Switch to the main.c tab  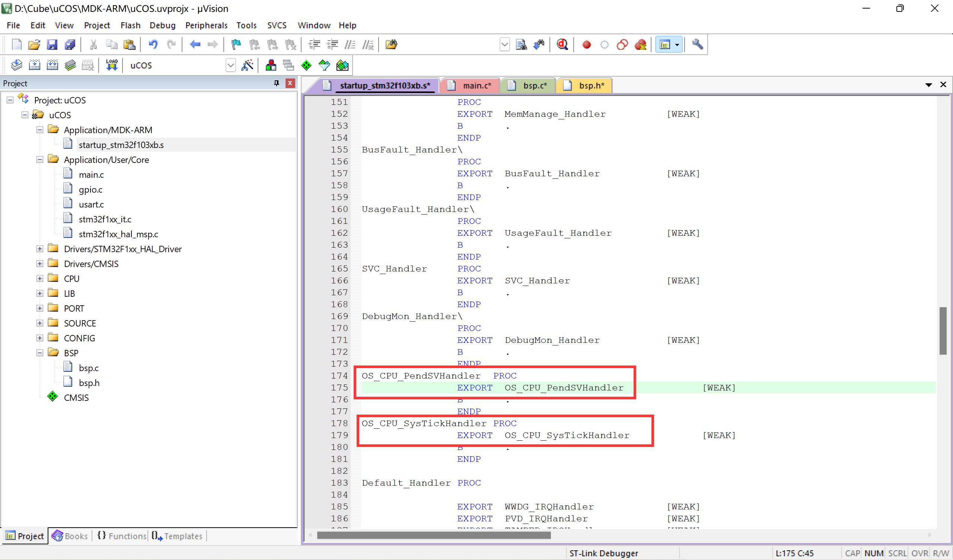(476, 86)
